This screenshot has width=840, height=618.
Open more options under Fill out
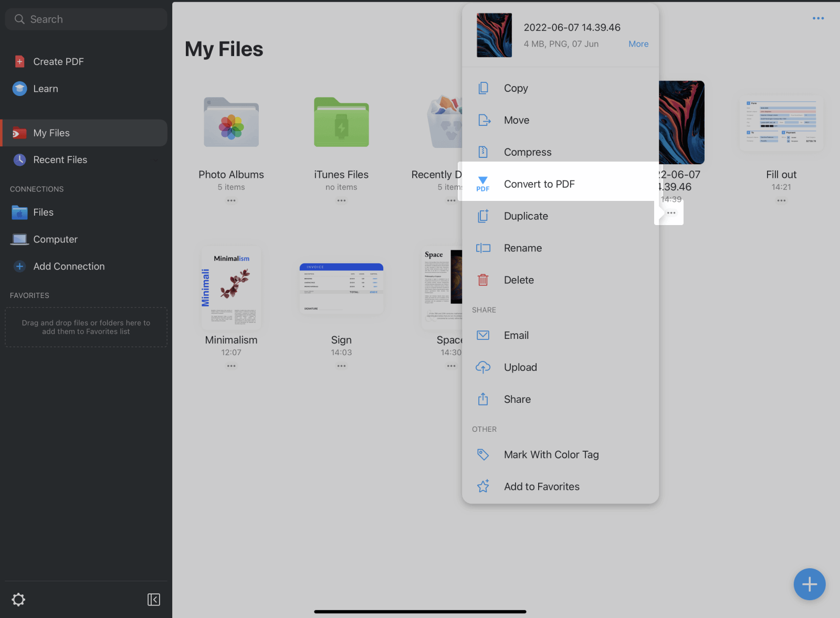point(781,200)
